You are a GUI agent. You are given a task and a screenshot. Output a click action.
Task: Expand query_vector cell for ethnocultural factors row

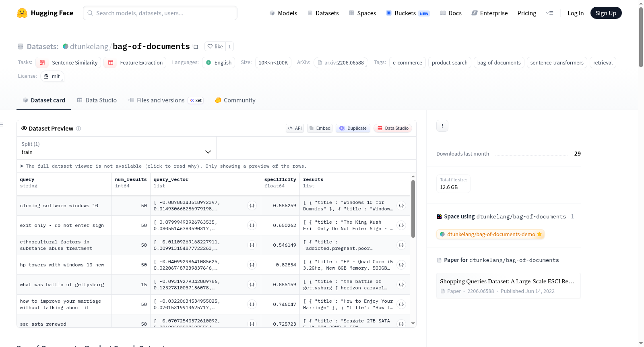[x=252, y=245]
